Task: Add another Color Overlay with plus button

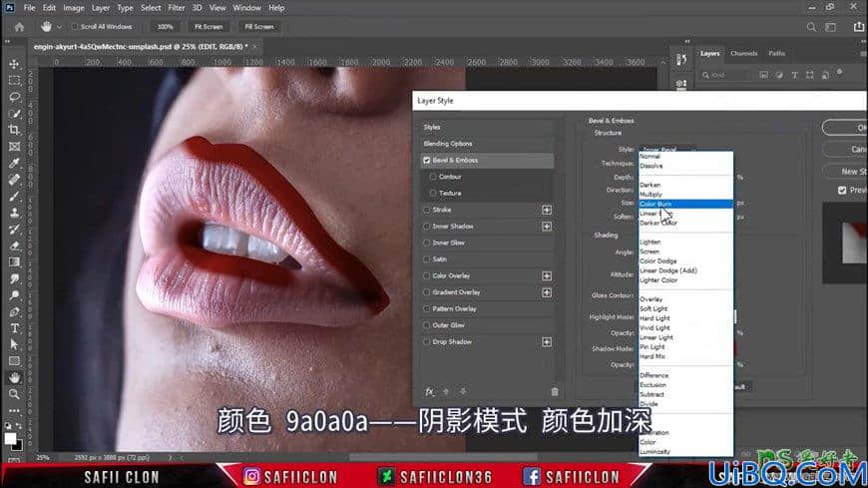Action: (547, 275)
